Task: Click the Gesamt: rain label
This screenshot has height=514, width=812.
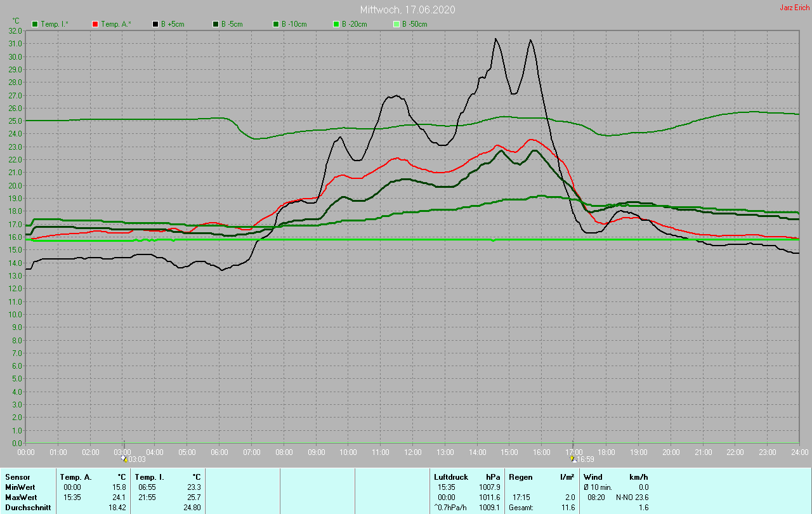Action: click(521, 508)
